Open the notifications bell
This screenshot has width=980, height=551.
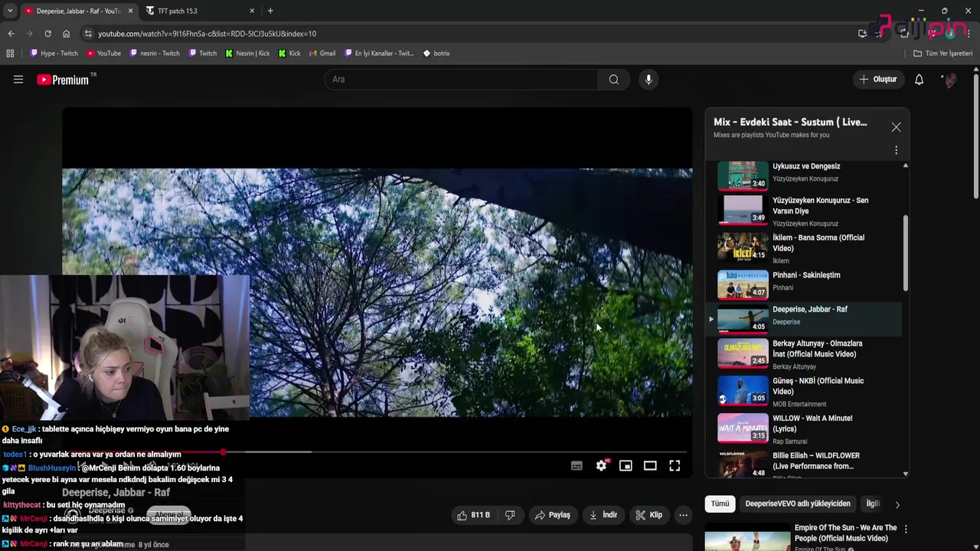coord(919,80)
